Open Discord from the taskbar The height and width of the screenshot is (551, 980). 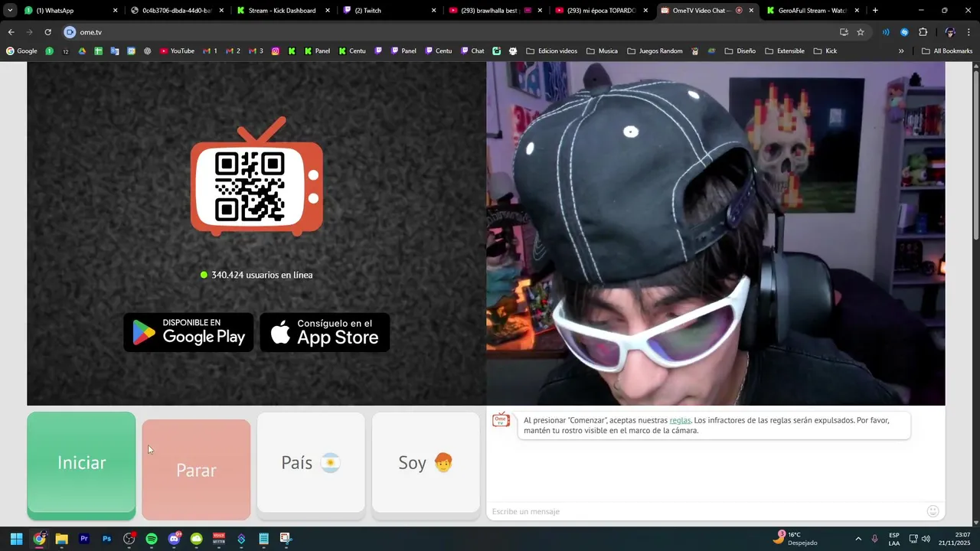pos(174,539)
